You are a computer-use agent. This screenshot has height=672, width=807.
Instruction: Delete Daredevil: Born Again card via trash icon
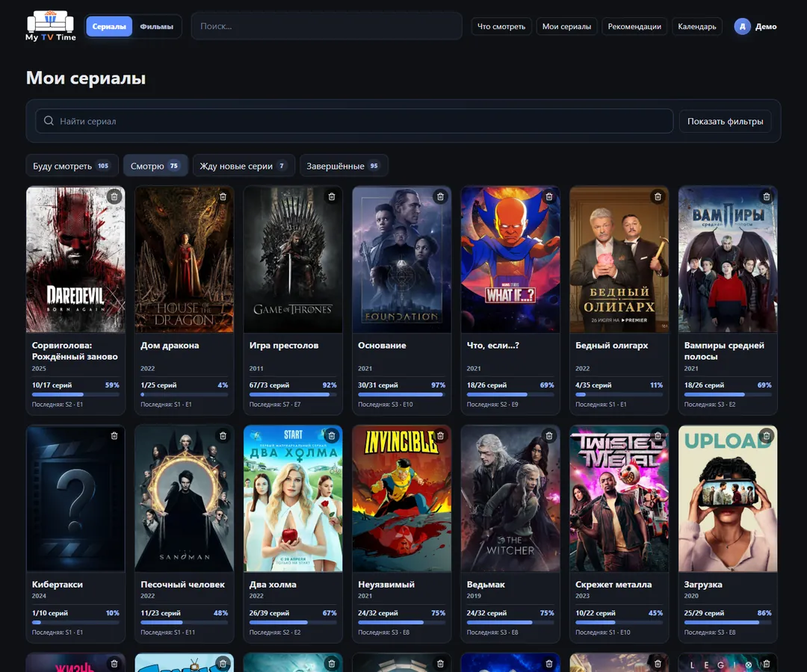(114, 196)
